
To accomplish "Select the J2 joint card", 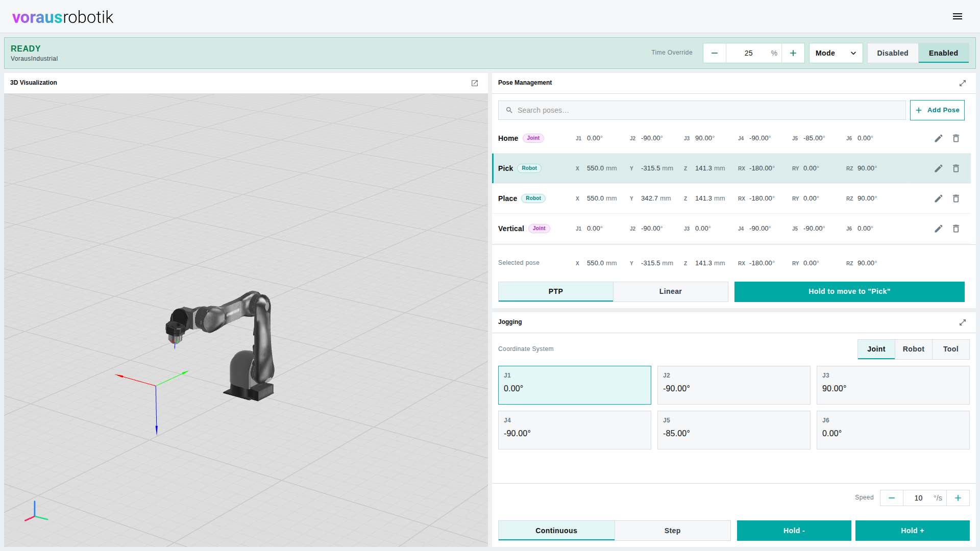I will click(734, 385).
